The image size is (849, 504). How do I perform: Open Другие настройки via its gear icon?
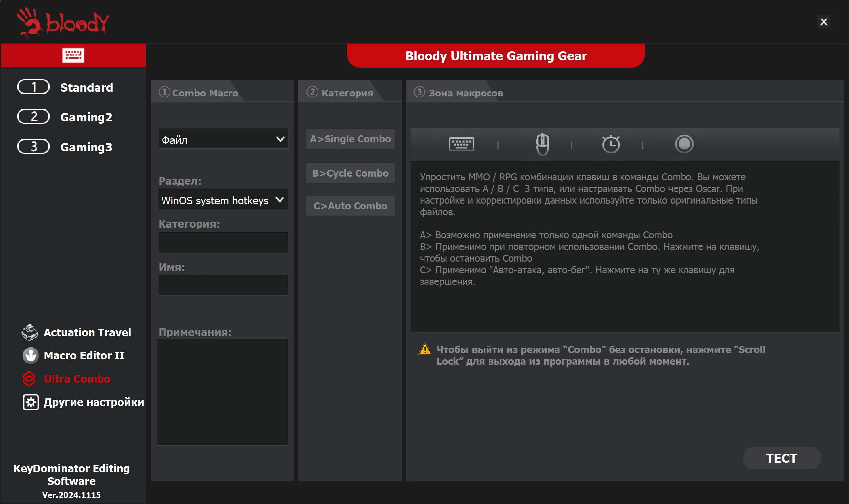[x=31, y=402]
